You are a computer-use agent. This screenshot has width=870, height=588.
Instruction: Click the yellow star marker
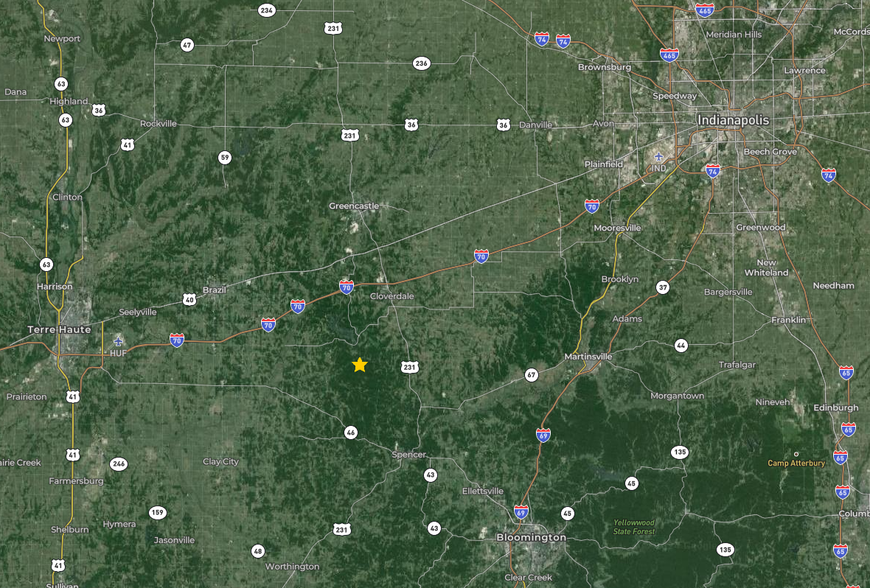coord(360,365)
